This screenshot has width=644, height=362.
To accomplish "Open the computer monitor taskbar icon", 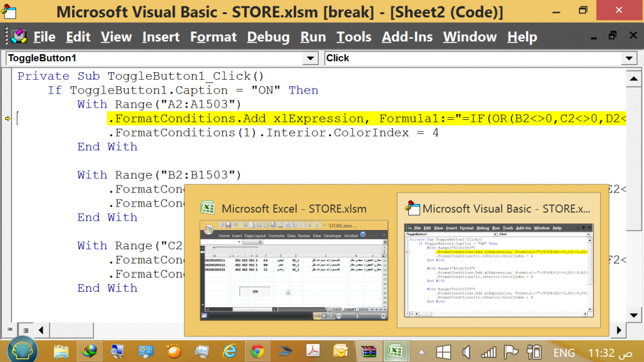I will [x=117, y=352].
